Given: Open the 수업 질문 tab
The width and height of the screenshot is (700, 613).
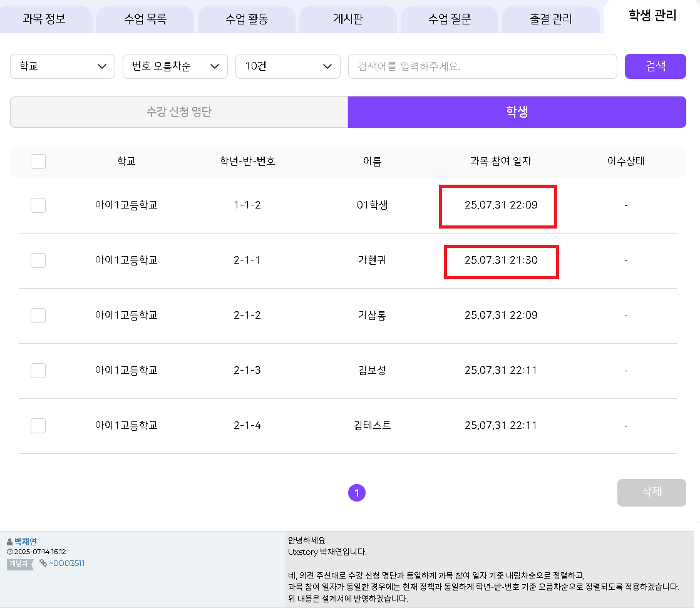Looking at the screenshot, I should [450, 19].
